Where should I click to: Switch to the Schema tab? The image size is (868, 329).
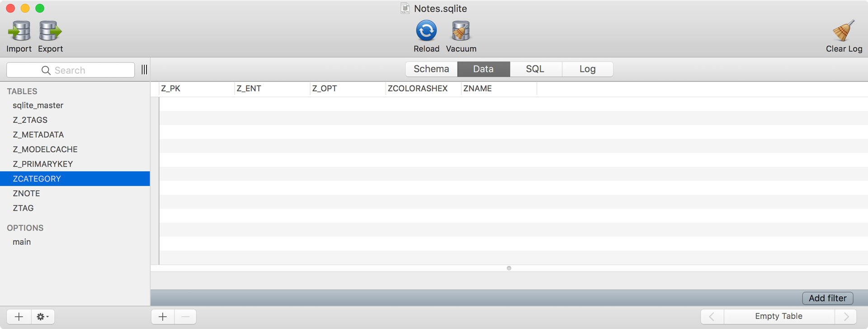pos(431,69)
